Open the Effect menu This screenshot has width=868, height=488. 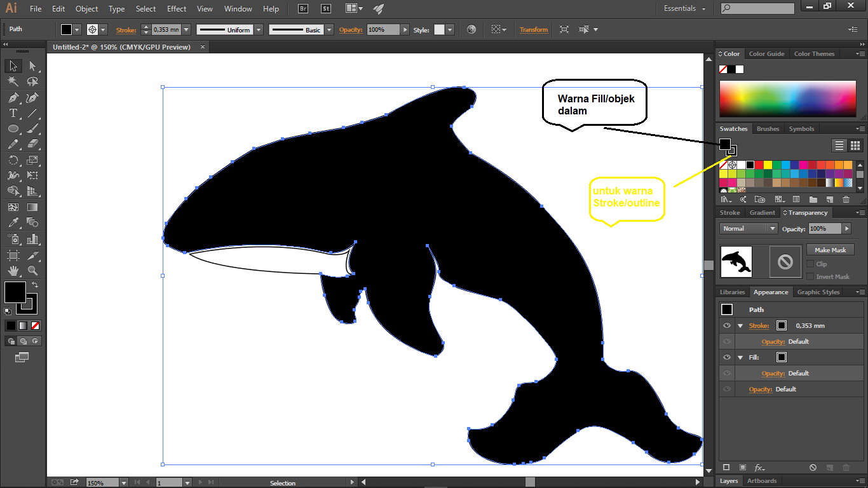pos(177,9)
